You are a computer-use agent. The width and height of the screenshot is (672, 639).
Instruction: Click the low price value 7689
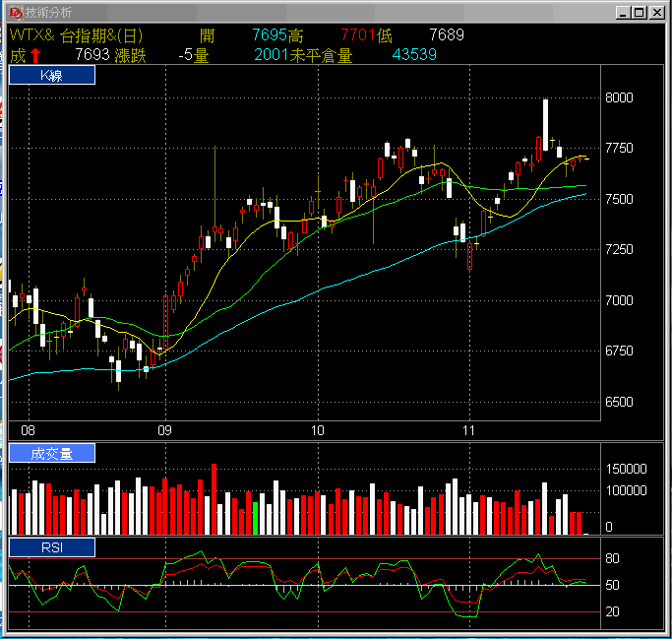pyautogui.click(x=447, y=34)
